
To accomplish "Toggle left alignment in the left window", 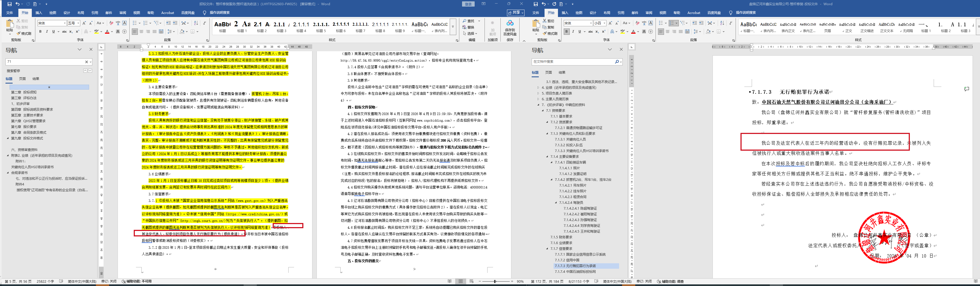I will coord(135,32).
